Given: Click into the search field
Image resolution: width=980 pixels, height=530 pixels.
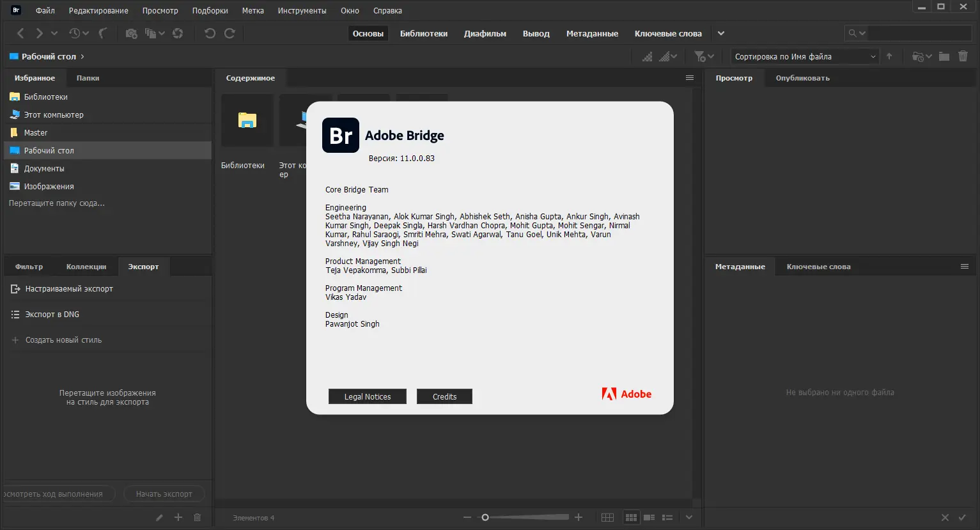Looking at the screenshot, I should pos(919,33).
